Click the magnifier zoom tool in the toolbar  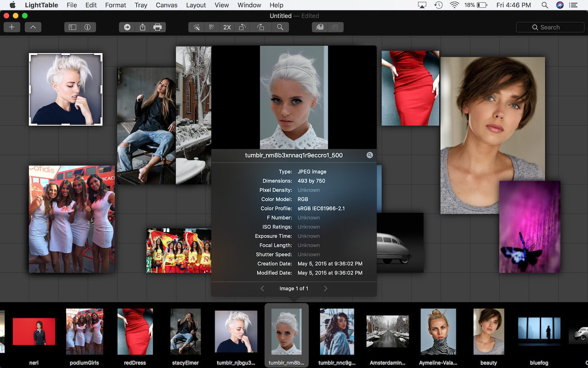pos(280,27)
